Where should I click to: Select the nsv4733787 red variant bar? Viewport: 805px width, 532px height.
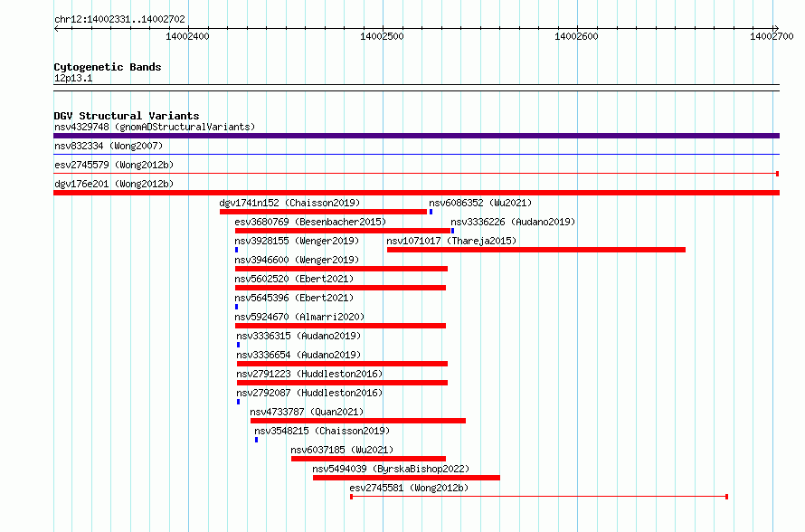tap(358, 421)
